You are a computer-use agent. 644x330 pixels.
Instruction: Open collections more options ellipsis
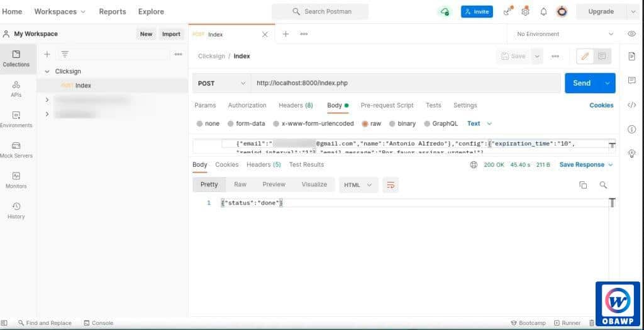tap(178, 54)
